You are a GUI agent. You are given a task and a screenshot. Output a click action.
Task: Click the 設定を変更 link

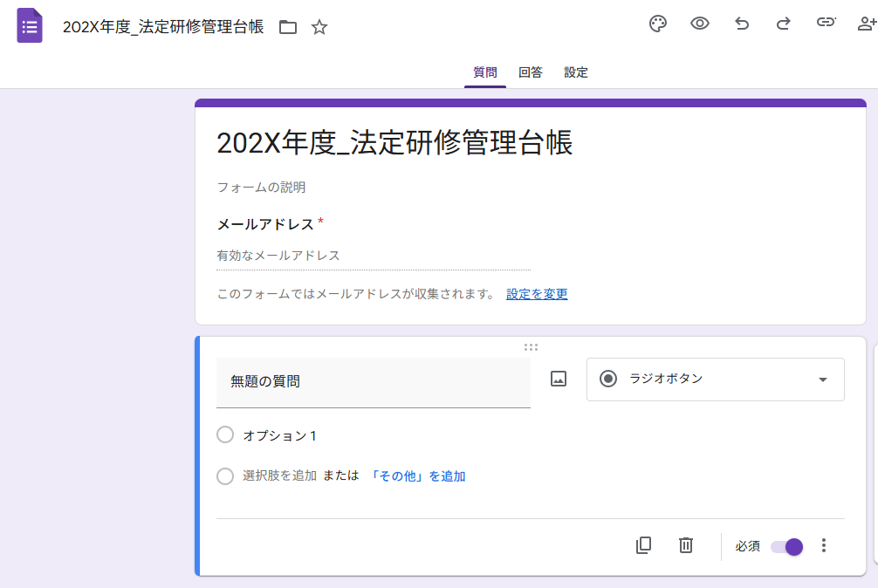click(x=537, y=294)
